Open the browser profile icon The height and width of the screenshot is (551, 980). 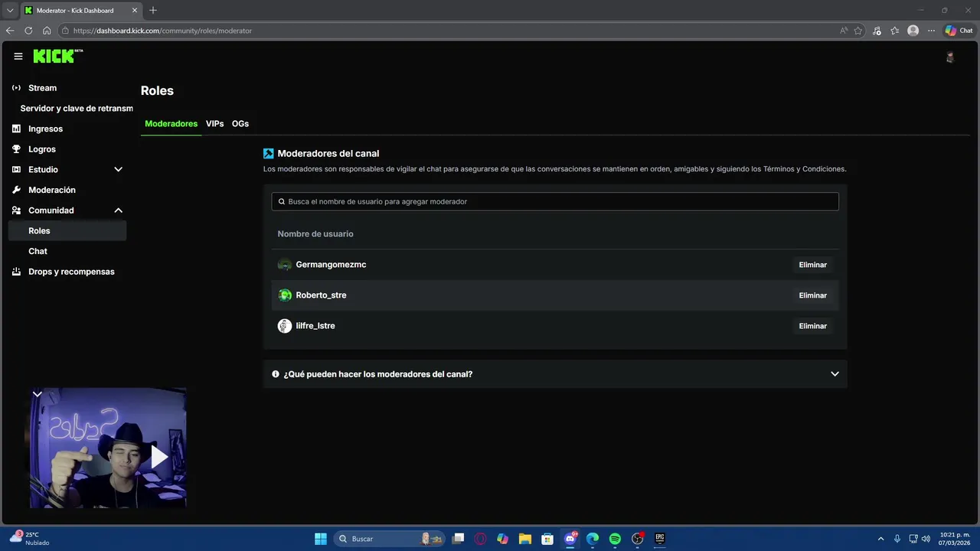tap(913, 31)
